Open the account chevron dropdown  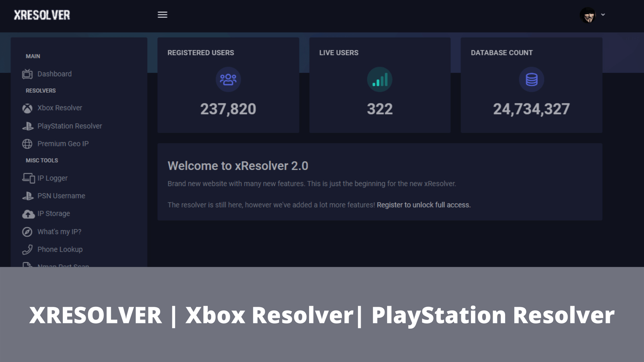[x=603, y=14]
